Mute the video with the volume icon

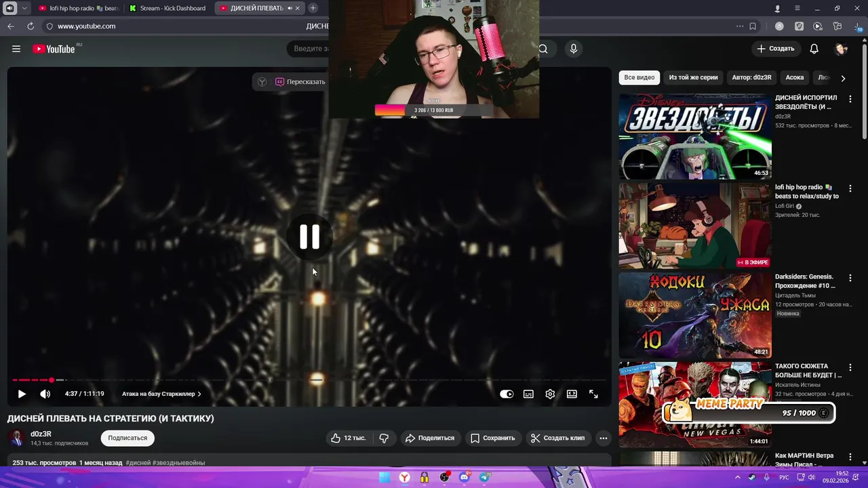coord(45,394)
